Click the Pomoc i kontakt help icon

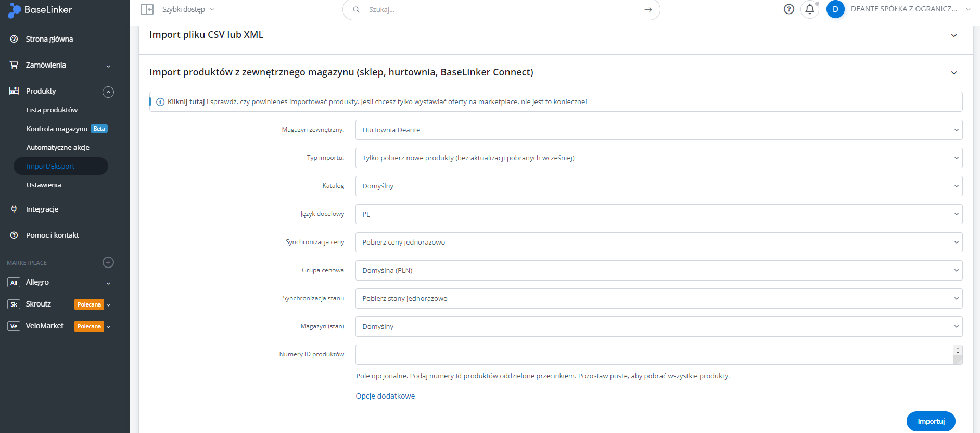[14, 235]
